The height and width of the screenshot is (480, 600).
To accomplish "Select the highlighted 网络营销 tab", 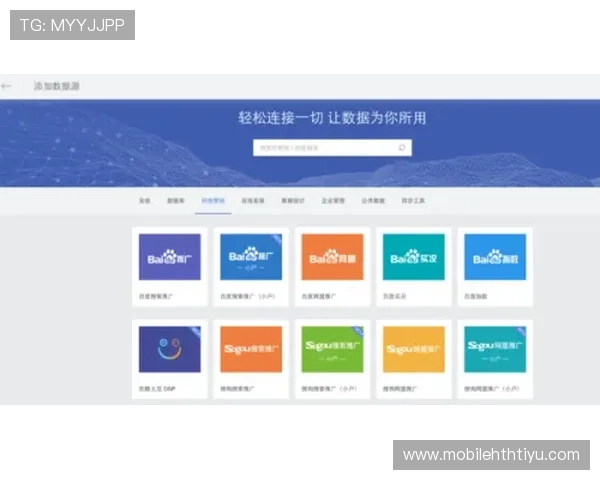I will coord(213,201).
